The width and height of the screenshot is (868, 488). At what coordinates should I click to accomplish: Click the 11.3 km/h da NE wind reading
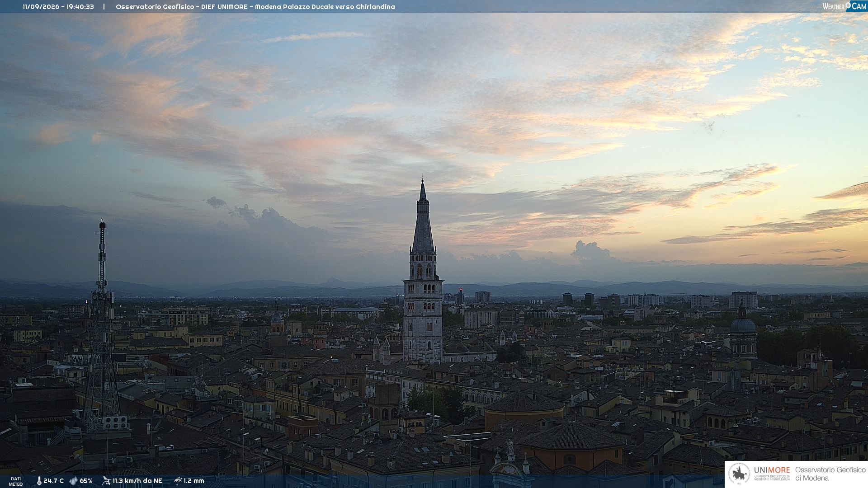pos(137,481)
